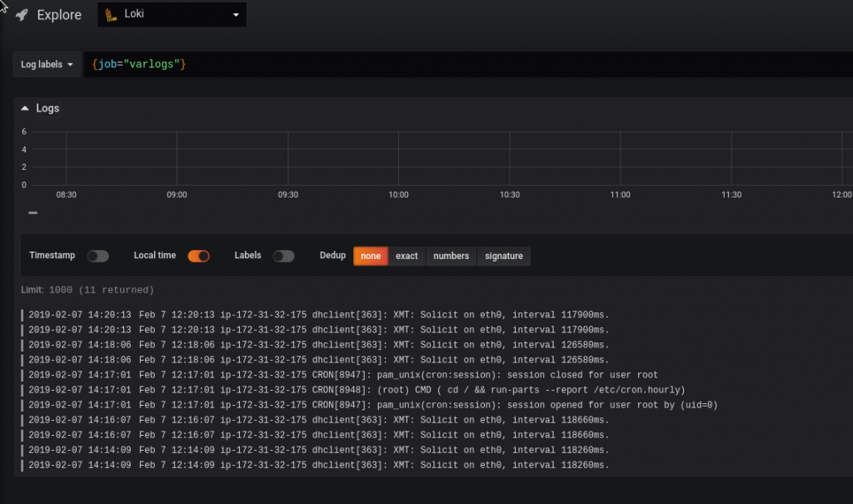
Task: Click Explore in the top header
Action: [58, 13]
